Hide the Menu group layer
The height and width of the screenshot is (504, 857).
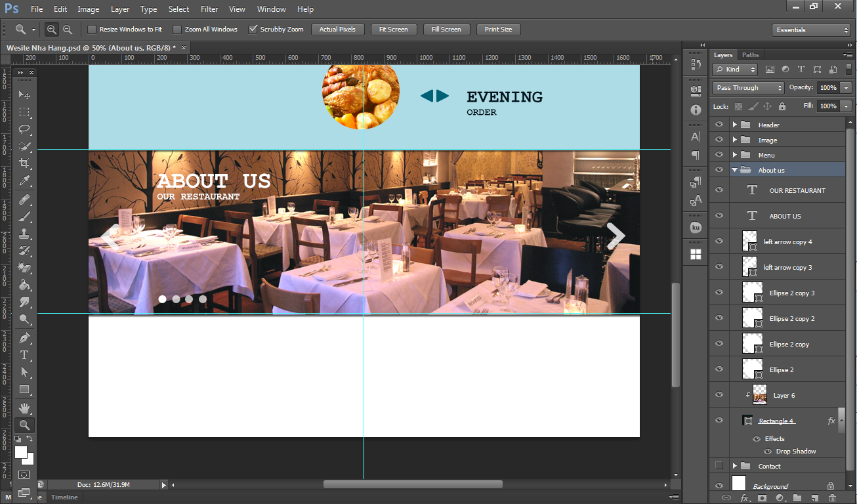click(719, 155)
